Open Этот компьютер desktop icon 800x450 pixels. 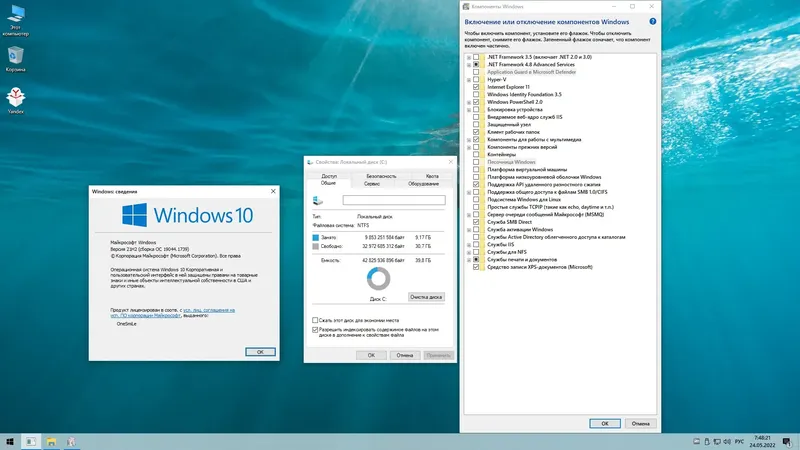15,20
